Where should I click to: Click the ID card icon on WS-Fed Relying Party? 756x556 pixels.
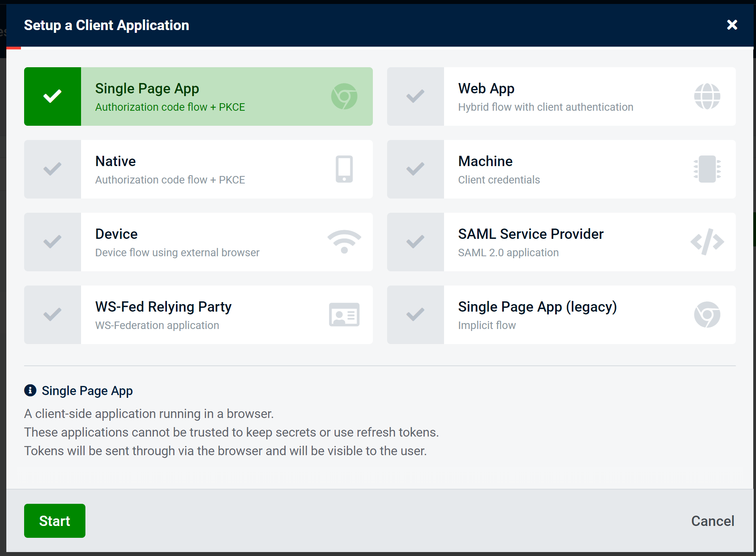[344, 314]
